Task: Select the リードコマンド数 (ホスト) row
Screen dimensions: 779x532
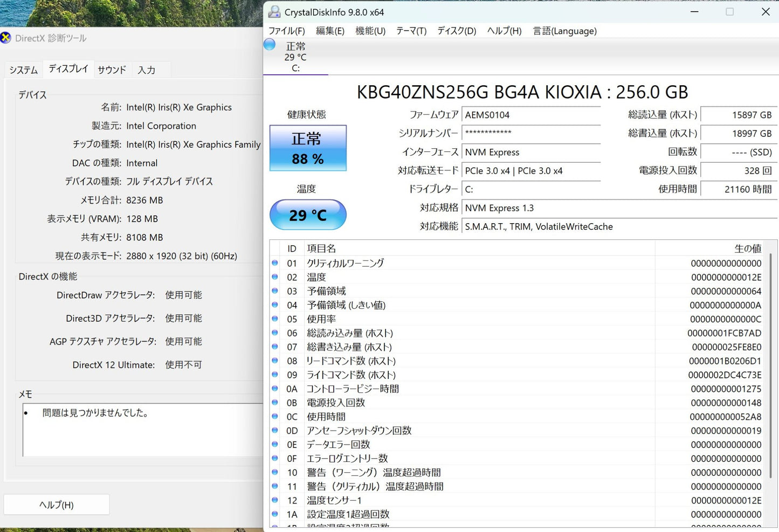Action: [518, 361]
